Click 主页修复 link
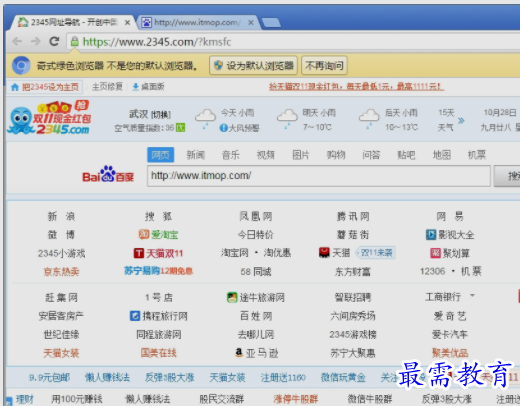This screenshot has height=406, width=520. pyautogui.click(x=107, y=87)
